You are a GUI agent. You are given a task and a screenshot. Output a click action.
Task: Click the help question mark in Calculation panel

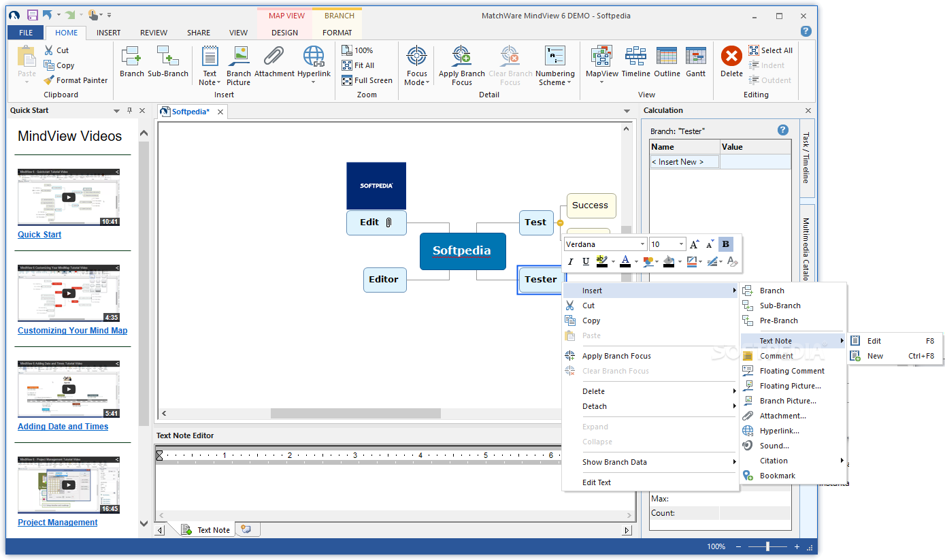click(x=782, y=130)
